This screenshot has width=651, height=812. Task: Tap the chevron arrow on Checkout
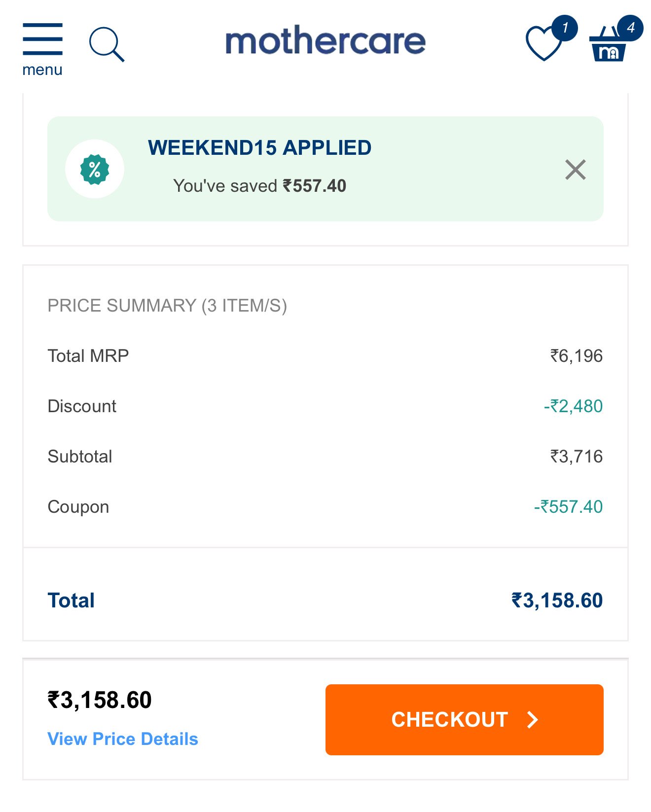click(x=532, y=720)
